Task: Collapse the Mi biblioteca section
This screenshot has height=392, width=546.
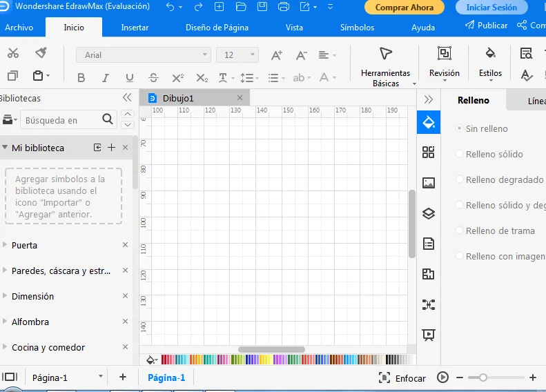Action: click(5, 147)
